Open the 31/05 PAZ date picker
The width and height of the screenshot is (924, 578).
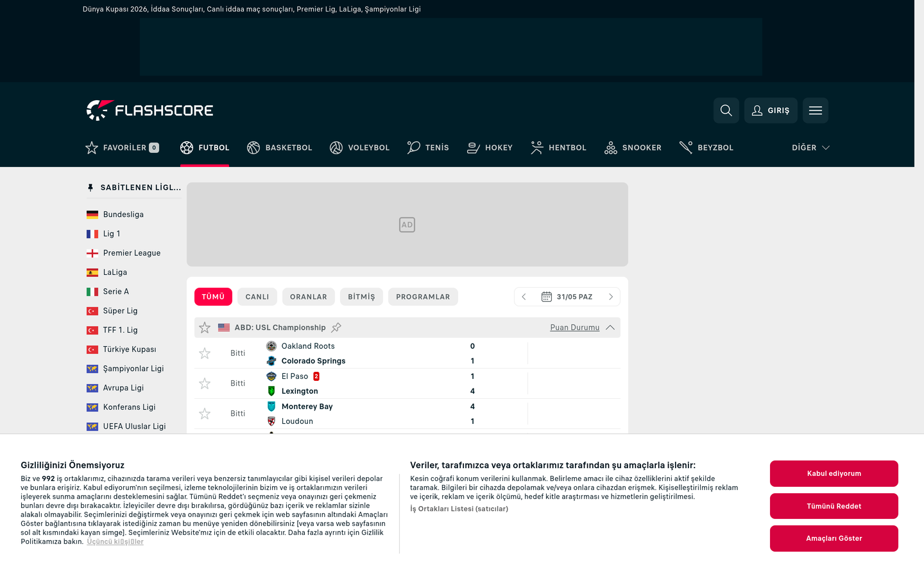567,297
